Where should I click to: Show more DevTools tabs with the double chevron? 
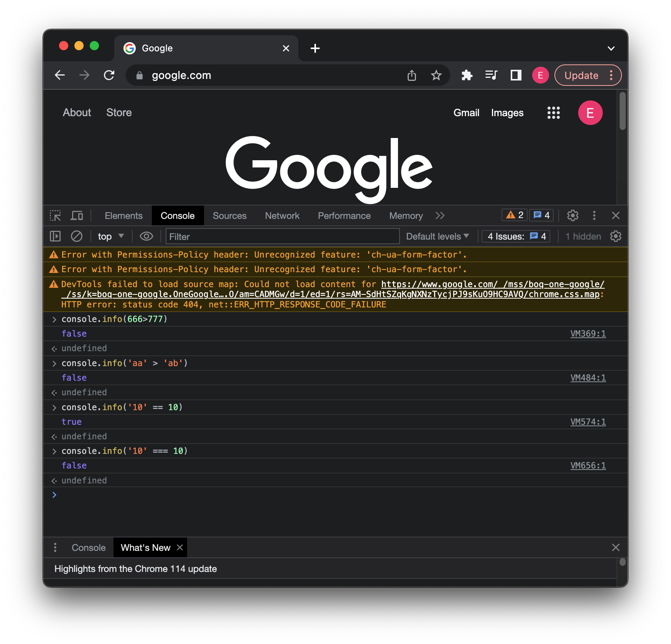(x=440, y=215)
